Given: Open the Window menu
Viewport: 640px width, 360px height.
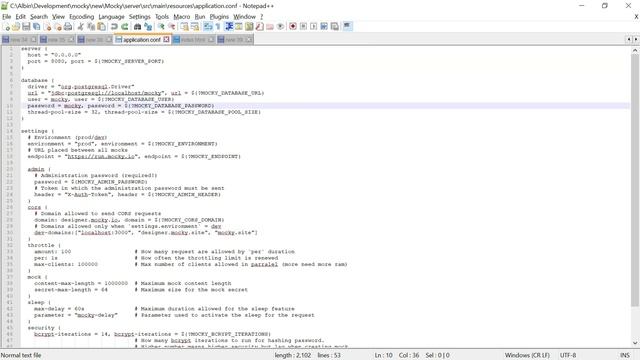Looking at the screenshot, I should click(244, 17).
